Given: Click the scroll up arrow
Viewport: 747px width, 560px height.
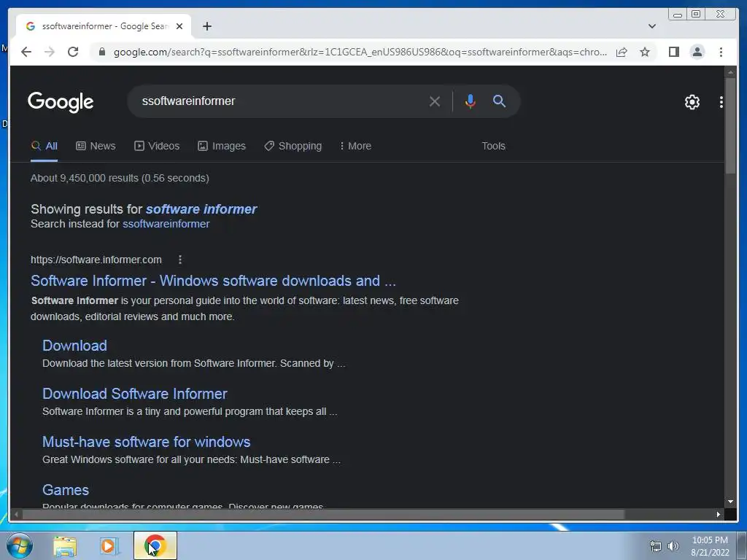Looking at the screenshot, I should tap(729, 72).
